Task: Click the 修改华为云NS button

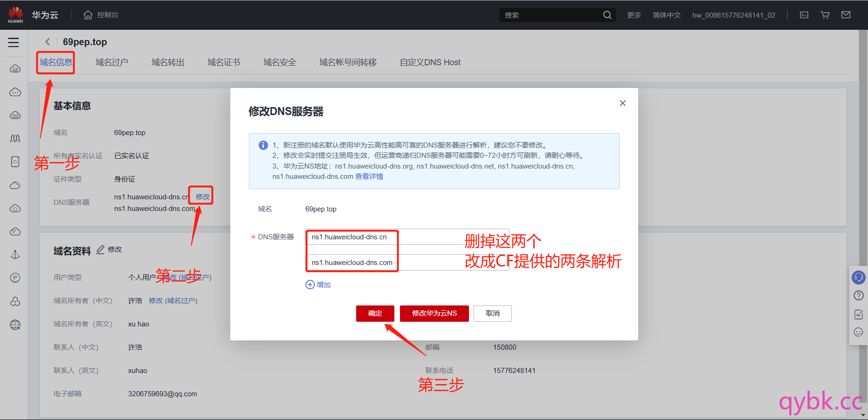Action: 434,313
